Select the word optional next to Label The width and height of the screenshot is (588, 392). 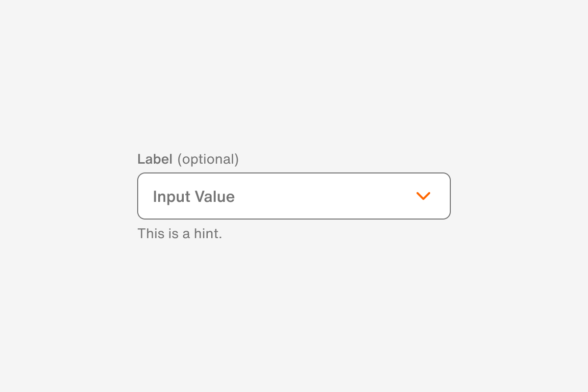[208, 159]
